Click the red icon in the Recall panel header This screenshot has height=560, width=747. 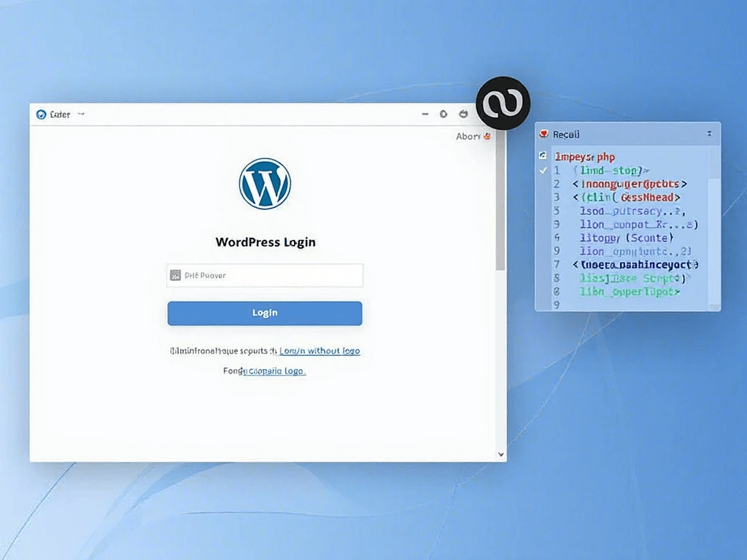coord(543,134)
